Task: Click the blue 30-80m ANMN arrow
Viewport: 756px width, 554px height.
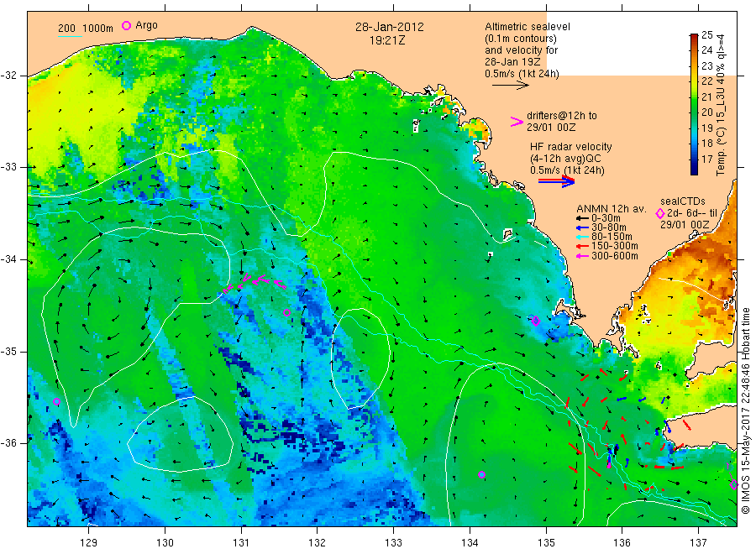Action: click(582, 227)
